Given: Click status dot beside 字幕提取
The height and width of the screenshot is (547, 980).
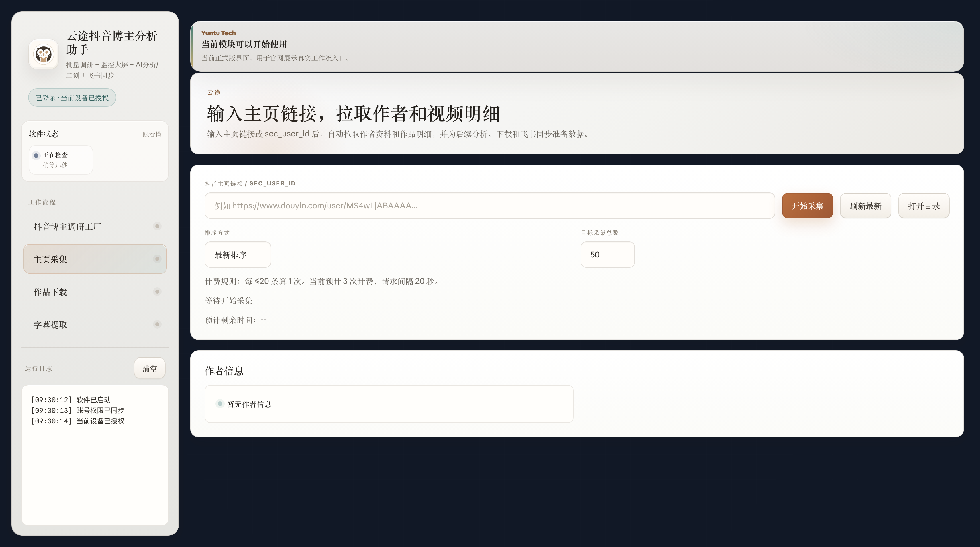Looking at the screenshot, I should (157, 324).
